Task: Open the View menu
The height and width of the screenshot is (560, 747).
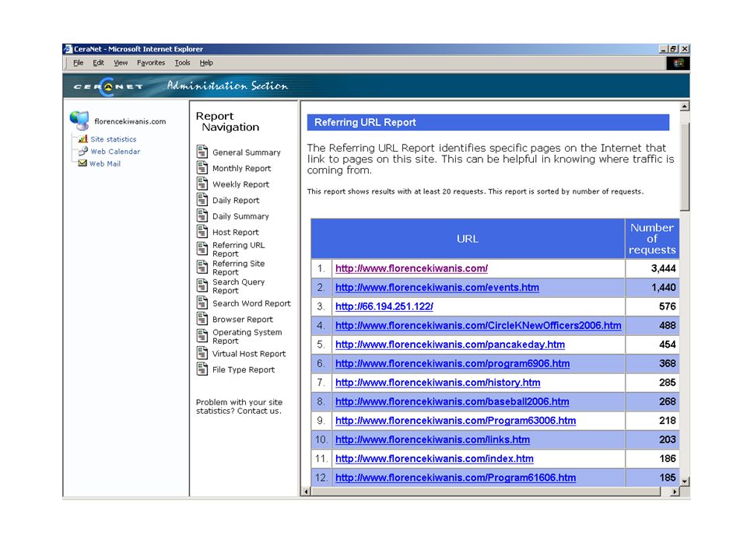Action: 121,63
